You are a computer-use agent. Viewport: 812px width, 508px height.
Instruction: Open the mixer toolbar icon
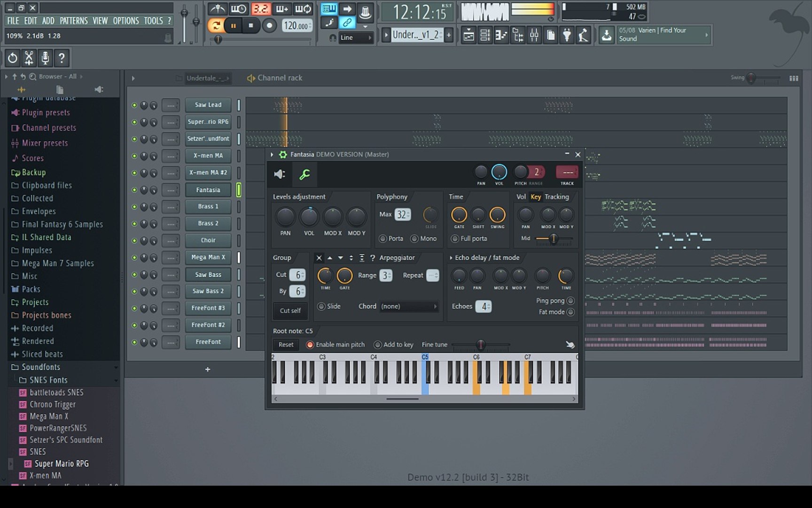click(x=534, y=35)
